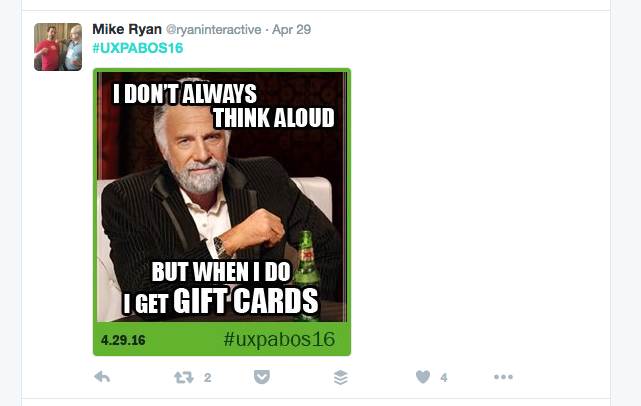This screenshot has height=406, width=641.
Task: Open the @ryaninteractive handle link
Action: 213,30
